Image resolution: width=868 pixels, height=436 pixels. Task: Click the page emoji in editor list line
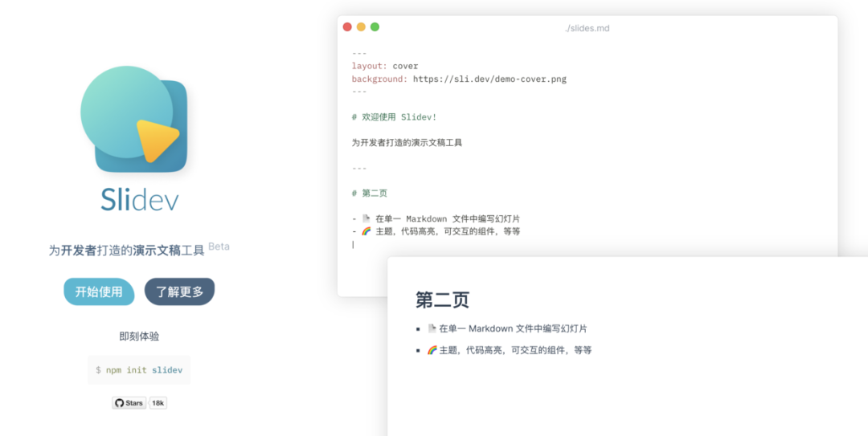point(366,218)
